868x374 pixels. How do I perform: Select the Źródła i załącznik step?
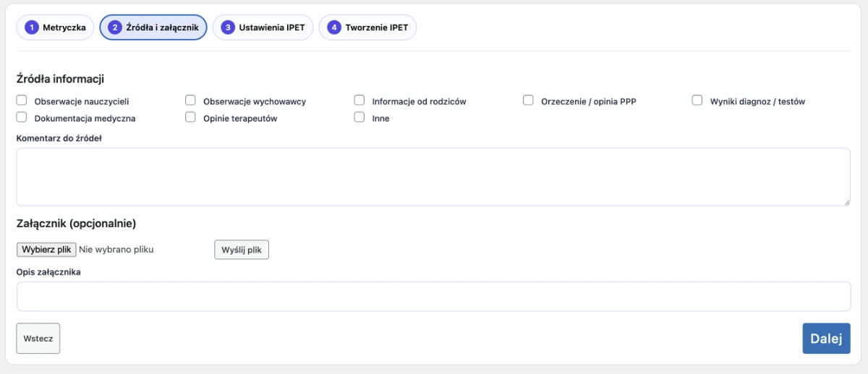pos(153,27)
